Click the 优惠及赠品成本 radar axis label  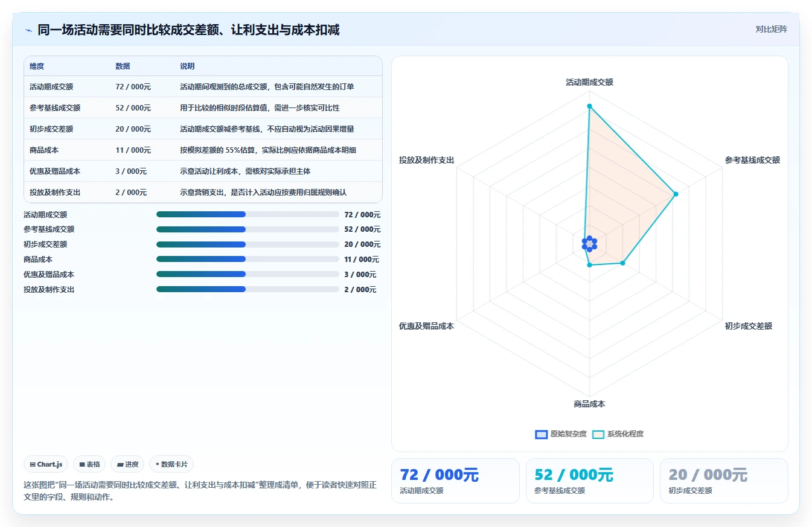(x=426, y=326)
